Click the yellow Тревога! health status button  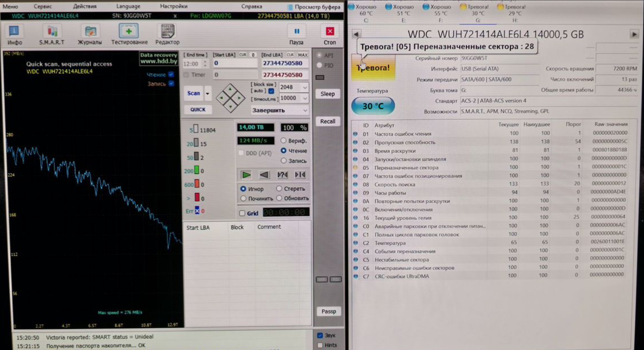373,68
